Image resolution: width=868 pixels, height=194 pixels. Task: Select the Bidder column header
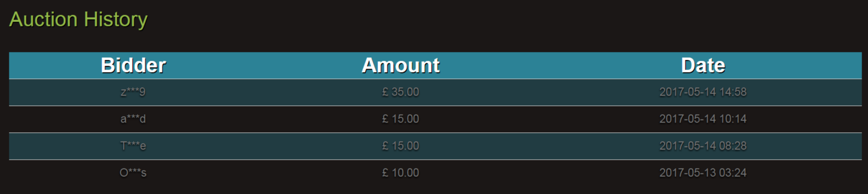coord(133,65)
